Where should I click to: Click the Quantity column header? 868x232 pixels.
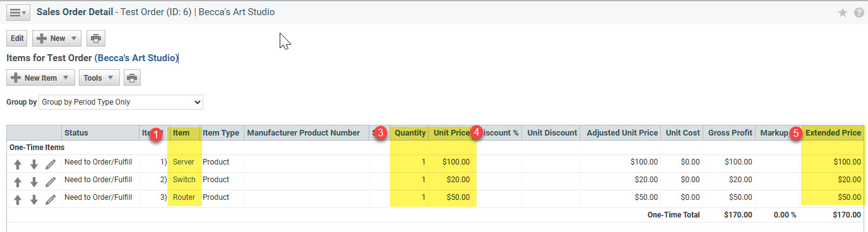pos(410,133)
